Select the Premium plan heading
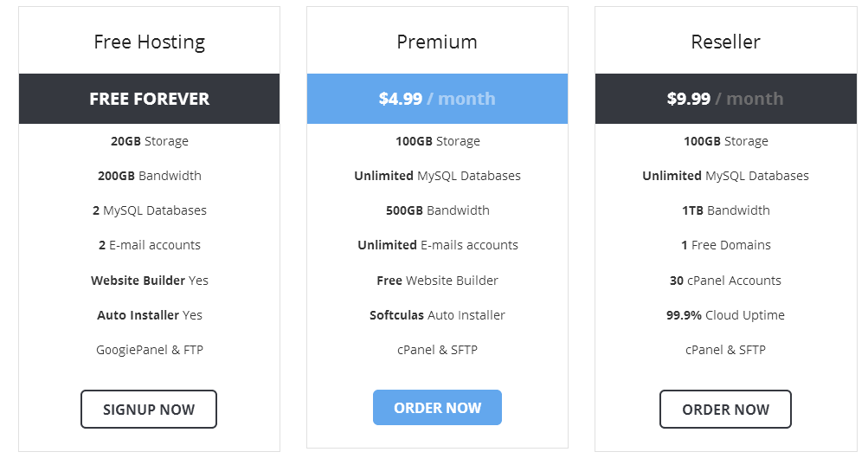 point(437,42)
